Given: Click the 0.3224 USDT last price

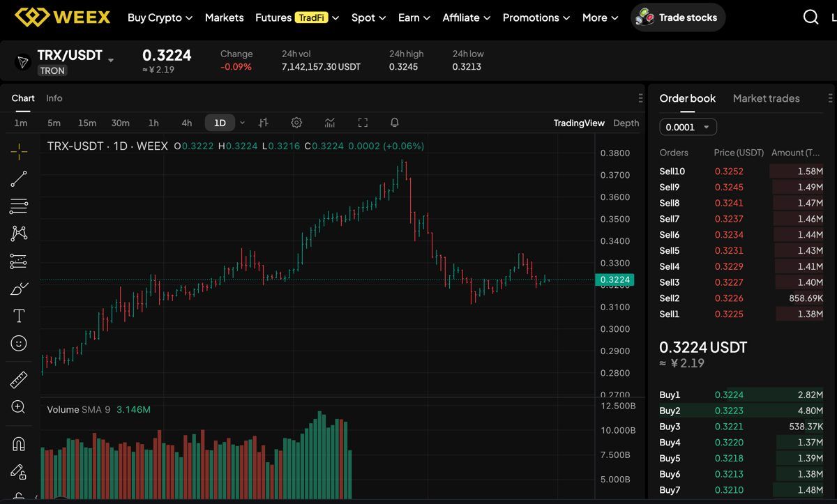Looking at the screenshot, I should (703, 347).
